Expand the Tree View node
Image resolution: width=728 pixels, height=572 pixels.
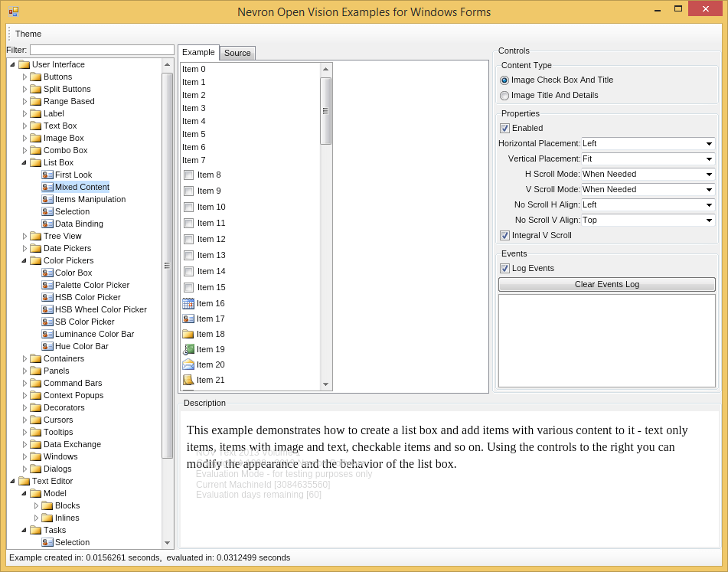pos(24,236)
